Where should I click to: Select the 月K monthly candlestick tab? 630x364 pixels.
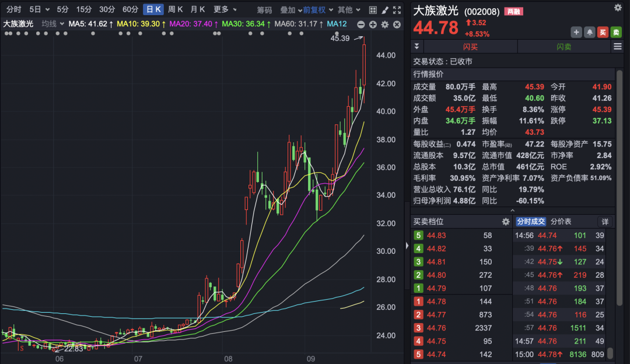(198, 10)
